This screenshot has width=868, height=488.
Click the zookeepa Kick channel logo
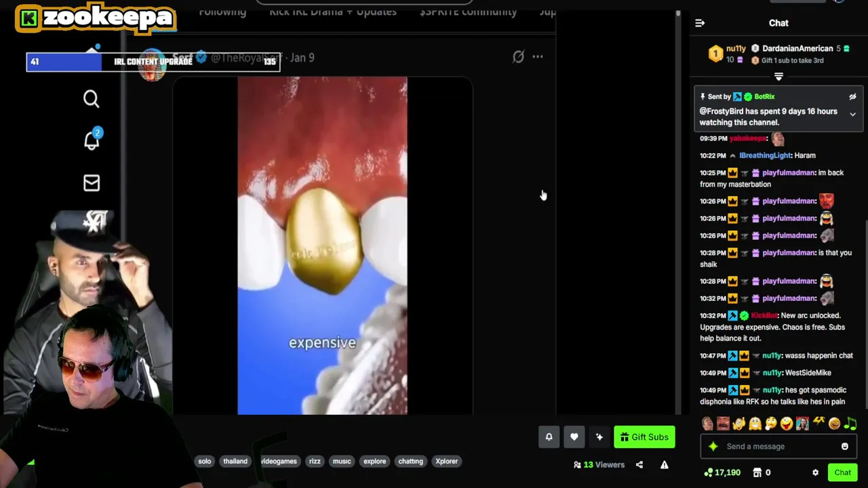coord(95,18)
